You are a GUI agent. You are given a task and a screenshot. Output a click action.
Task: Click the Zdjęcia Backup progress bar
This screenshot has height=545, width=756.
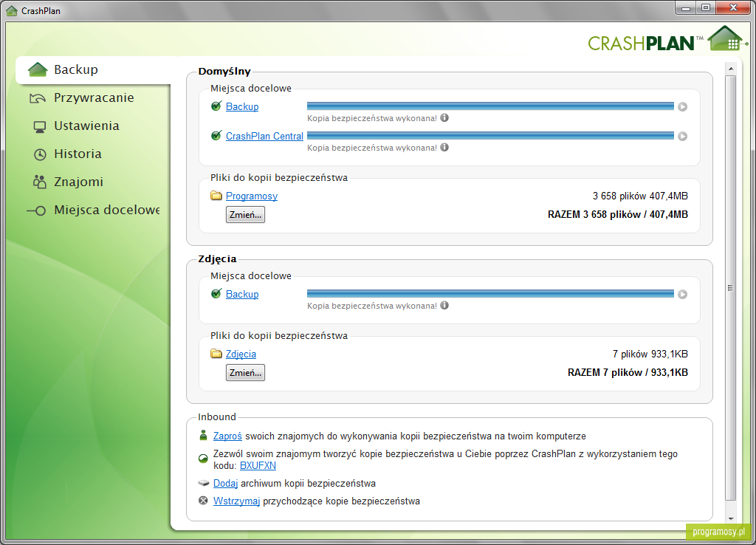(x=490, y=294)
